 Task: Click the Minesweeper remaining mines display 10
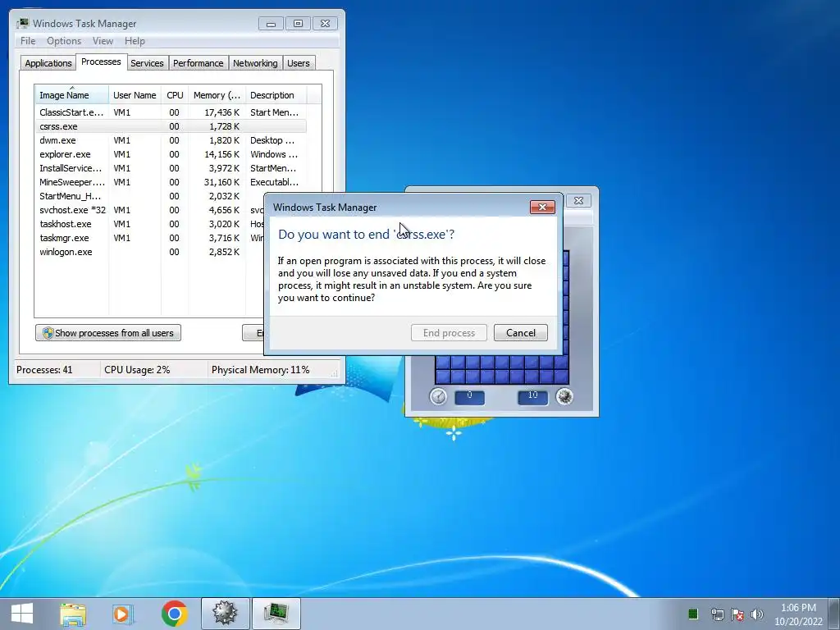click(x=532, y=397)
